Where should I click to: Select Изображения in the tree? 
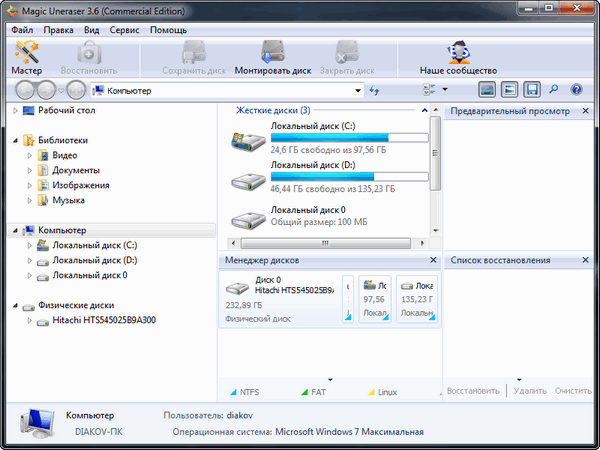[81, 185]
